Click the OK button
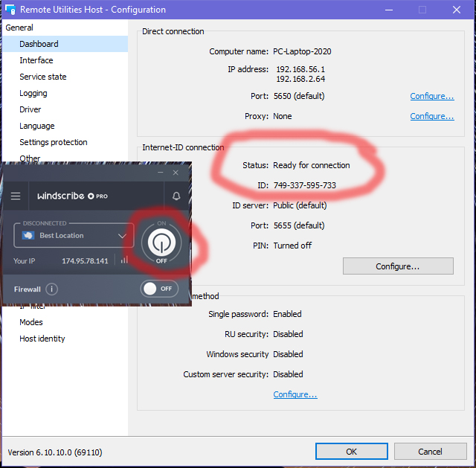 pos(351,452)
